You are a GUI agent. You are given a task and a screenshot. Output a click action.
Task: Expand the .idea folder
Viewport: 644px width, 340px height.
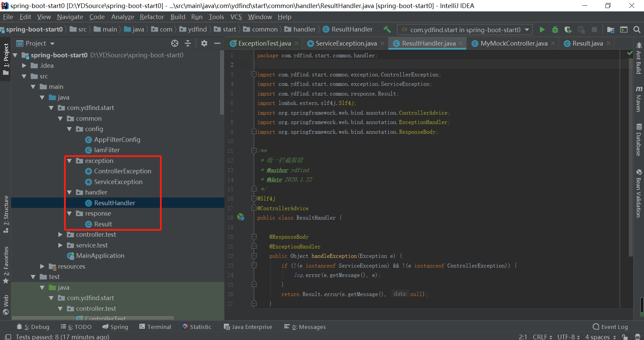(x=24, y=65)
